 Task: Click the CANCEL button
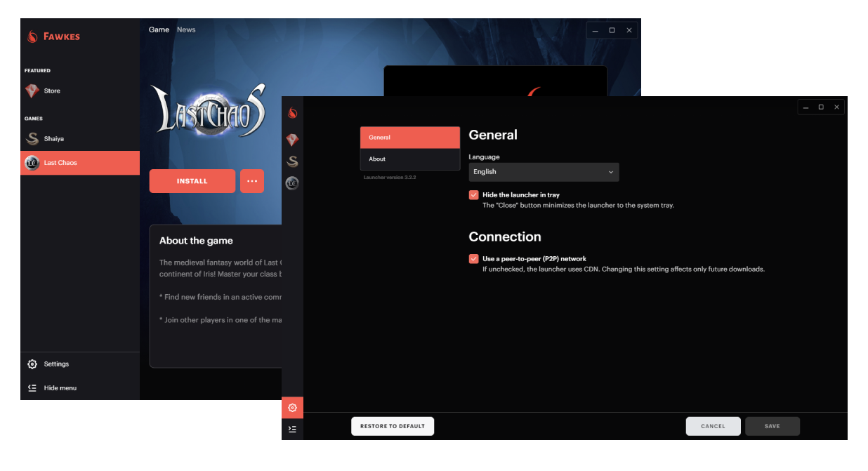[x=713, y=426]
